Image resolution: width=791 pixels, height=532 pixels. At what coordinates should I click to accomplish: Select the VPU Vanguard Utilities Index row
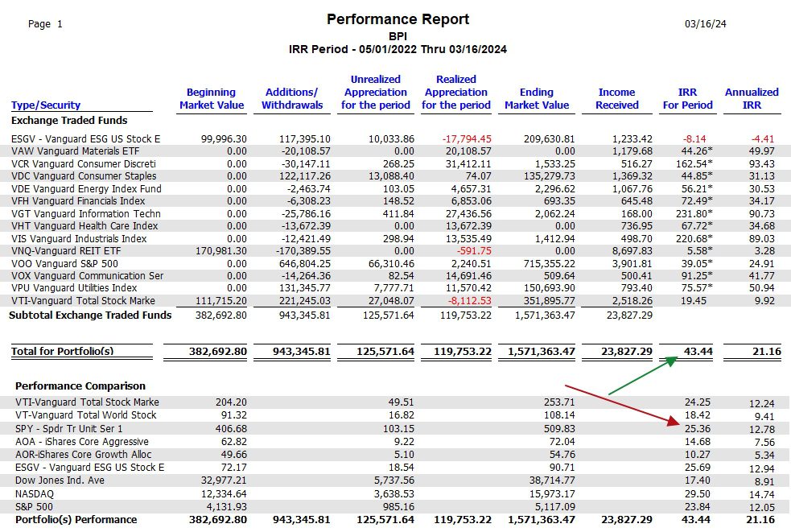coord(396,287)
